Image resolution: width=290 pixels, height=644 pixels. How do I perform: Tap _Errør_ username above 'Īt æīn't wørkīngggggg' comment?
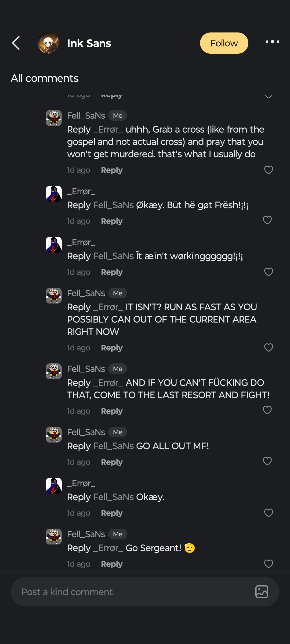click(81, 242)
